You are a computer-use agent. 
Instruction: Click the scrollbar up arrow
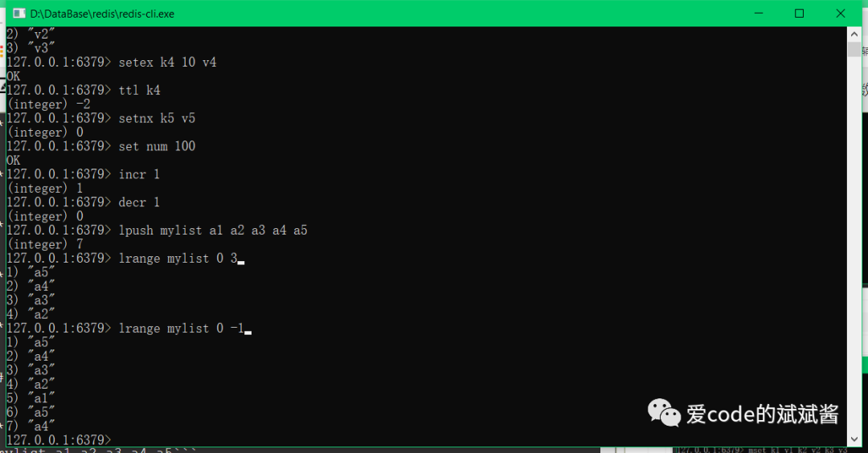854,35
